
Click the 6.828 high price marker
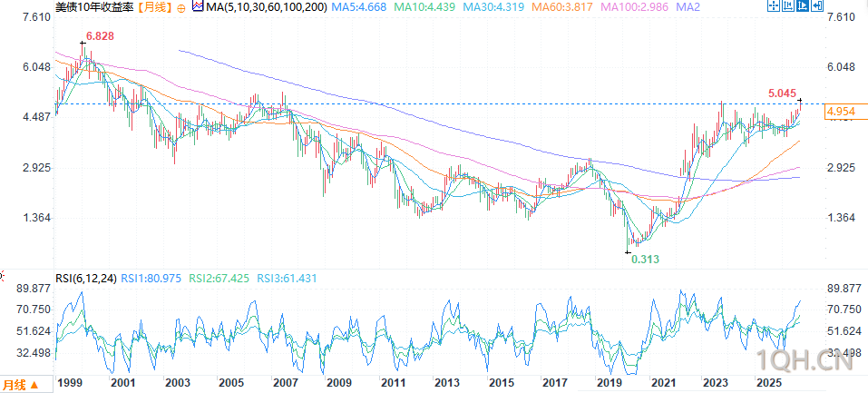tap(101, 36)
